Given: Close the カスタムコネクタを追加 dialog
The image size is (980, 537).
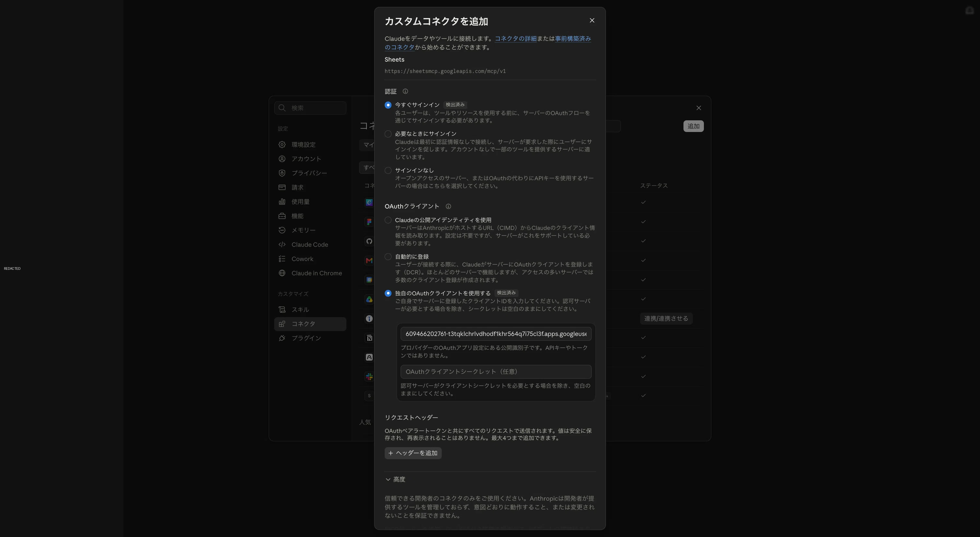Looking at the screenshot, I should click(591, 20).
